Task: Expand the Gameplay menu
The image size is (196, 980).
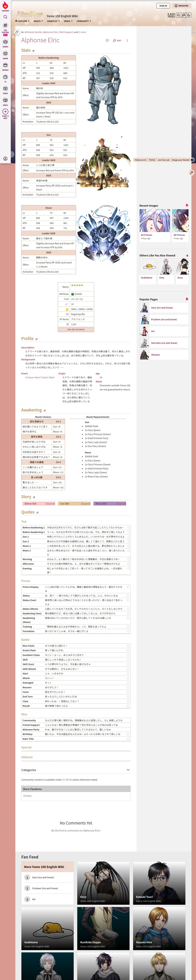Action: click(x=53, y=21)
